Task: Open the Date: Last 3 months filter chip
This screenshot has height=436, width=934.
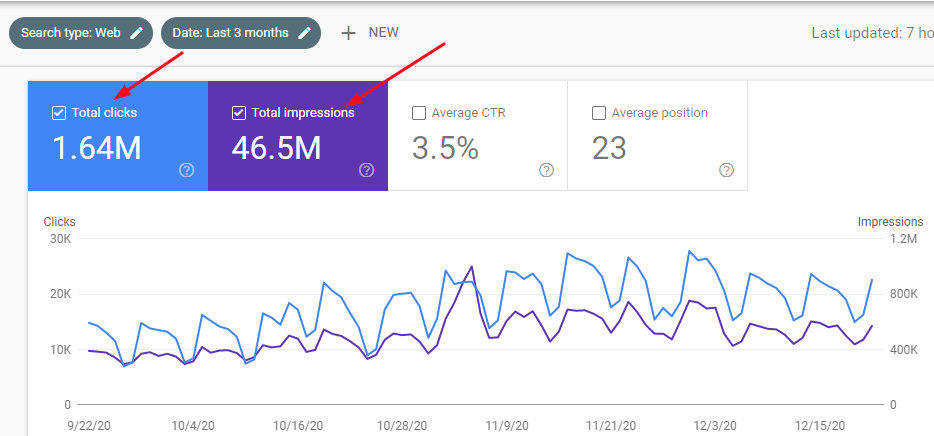Action: point(241,33)
